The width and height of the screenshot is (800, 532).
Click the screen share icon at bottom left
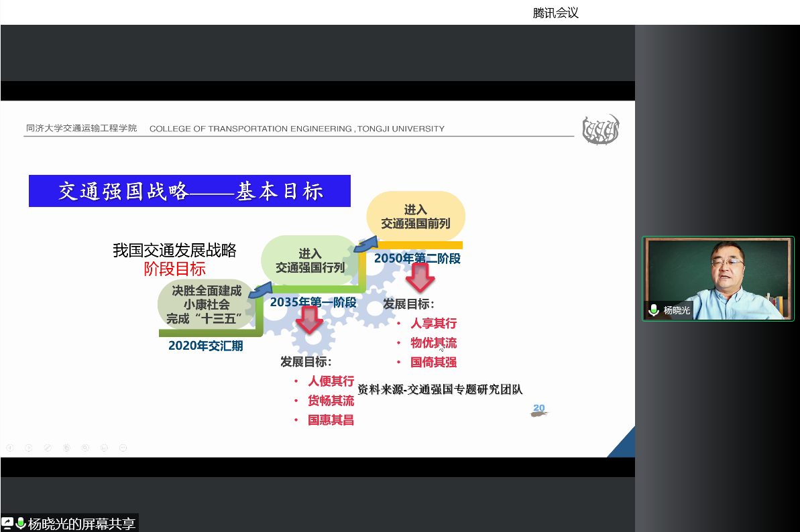tap(7, 523)
